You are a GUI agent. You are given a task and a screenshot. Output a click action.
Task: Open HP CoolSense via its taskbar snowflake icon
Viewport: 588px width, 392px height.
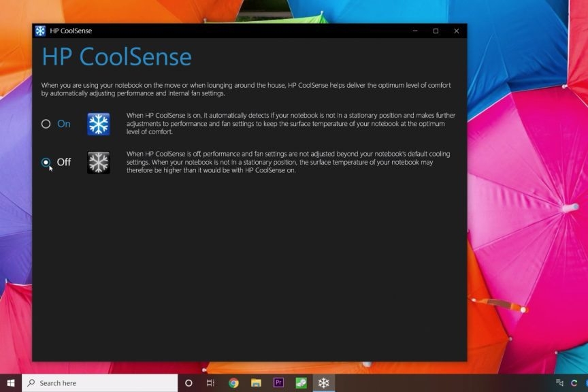coord(323,382)
